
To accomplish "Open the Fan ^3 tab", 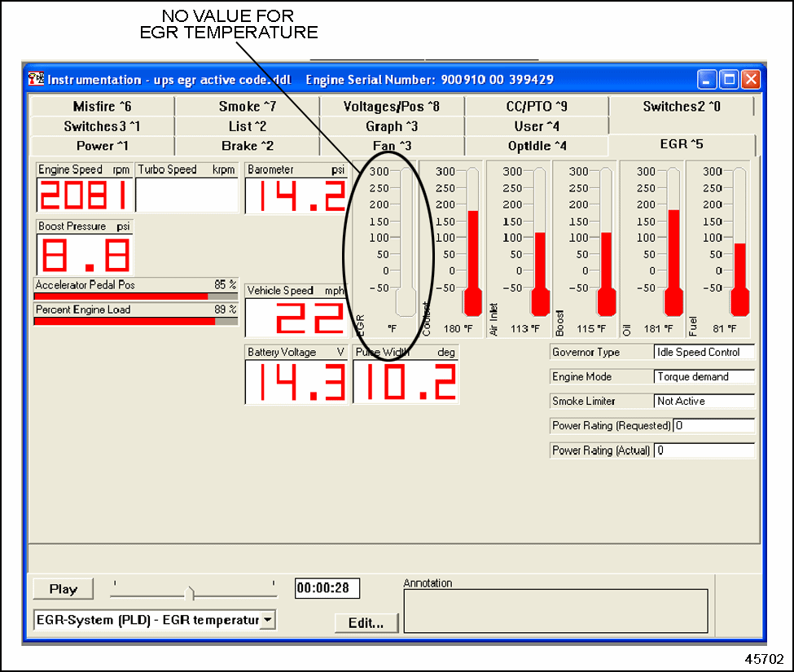I will click(392, 146).
